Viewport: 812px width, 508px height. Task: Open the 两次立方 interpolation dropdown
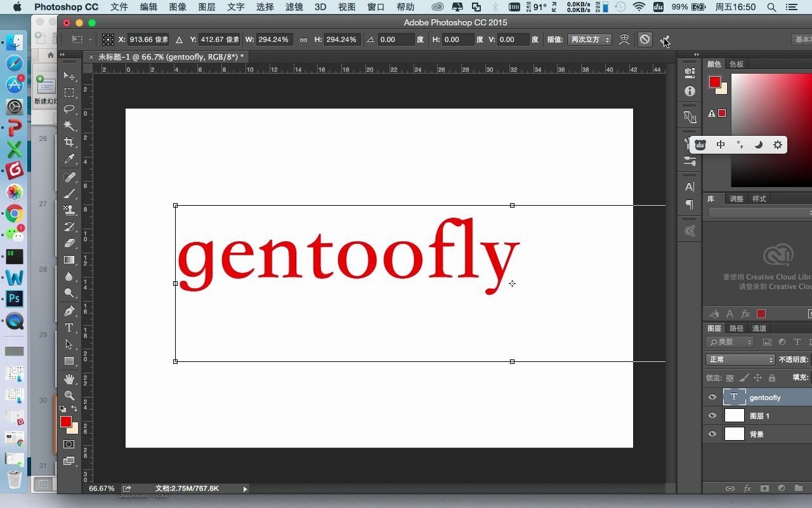click(589, 39)
